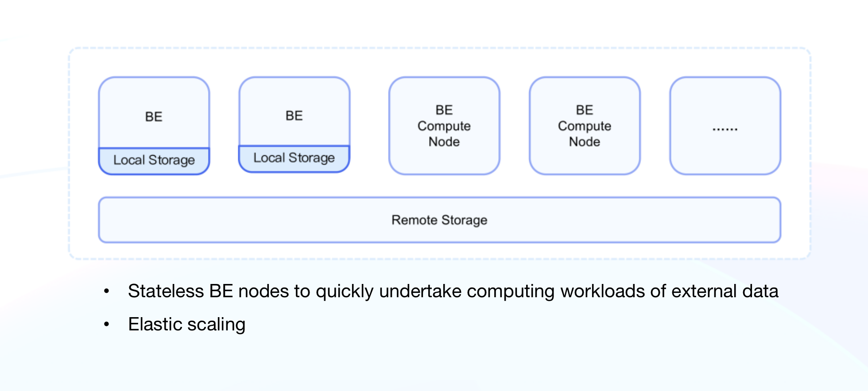Select Local Storage under the leftmost BE
Screen dimensions: 868x391
154,160
